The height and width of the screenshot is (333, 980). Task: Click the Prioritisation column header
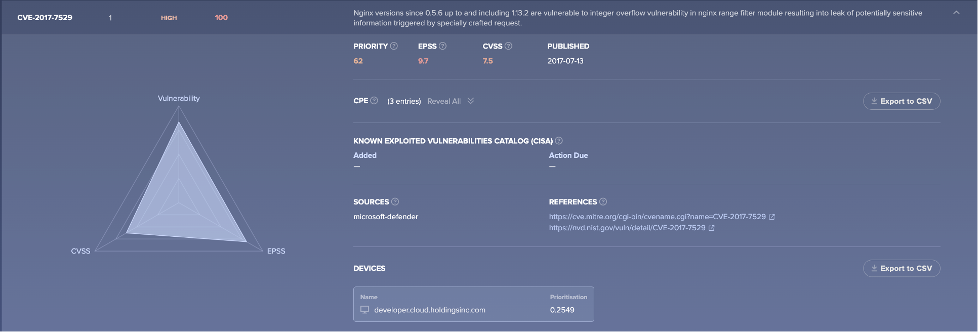568,297
